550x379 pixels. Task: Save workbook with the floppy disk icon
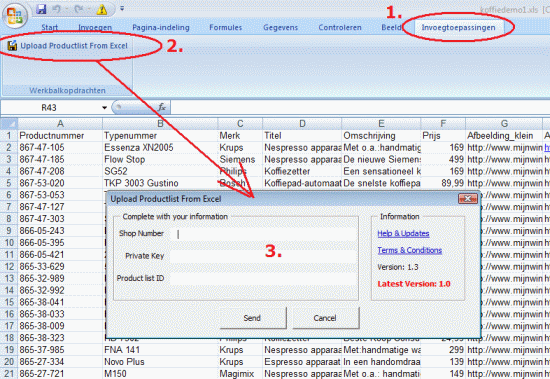click(41, 9)
